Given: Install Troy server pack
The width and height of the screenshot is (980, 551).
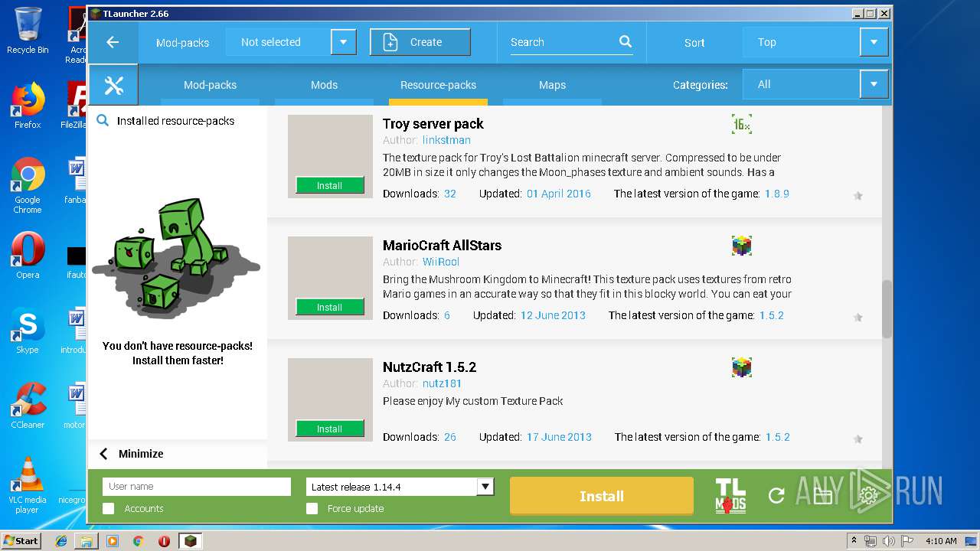Looking at the screenshot, I should [x=330, y=185].
